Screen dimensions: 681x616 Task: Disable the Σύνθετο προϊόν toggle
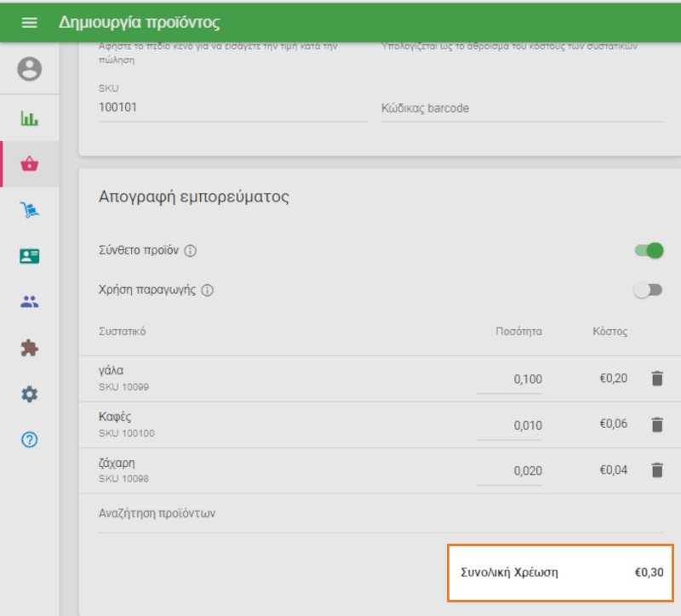[649, 250]
